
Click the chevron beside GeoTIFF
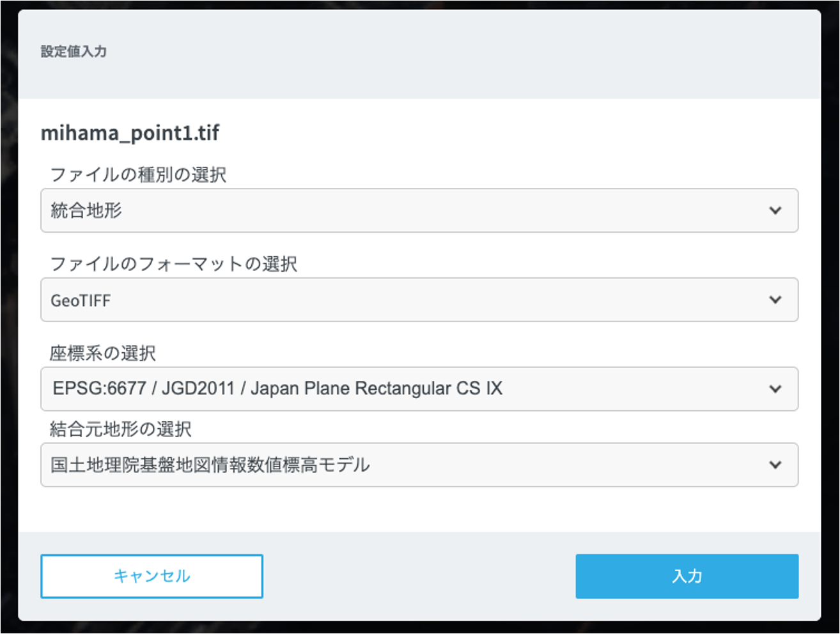(x=775, y=300)
